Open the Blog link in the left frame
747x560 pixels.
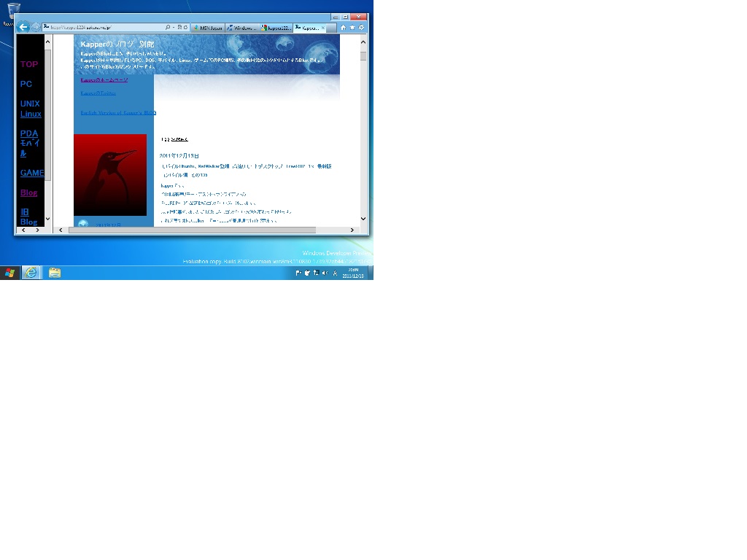tap(28, 192)
